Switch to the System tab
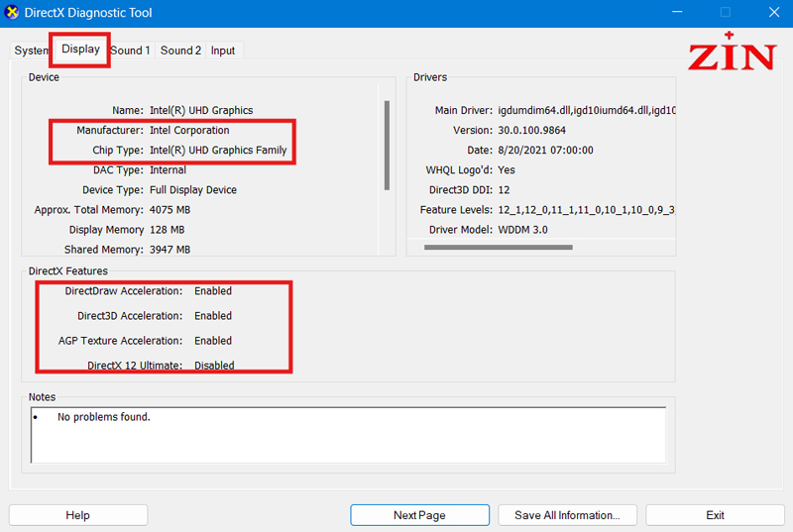 point(31,51)
